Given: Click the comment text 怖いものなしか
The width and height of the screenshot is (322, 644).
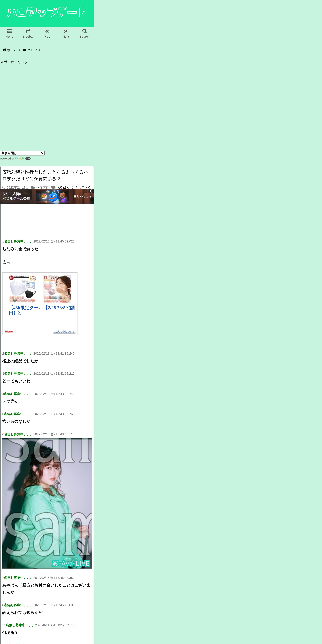Looking at the screenshot, I should tap(16, 421).
